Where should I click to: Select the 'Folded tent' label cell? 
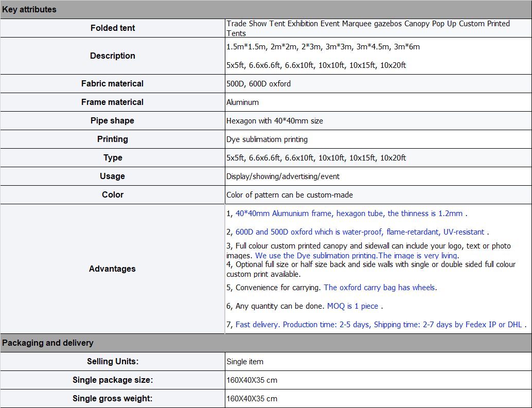(113, 28)
